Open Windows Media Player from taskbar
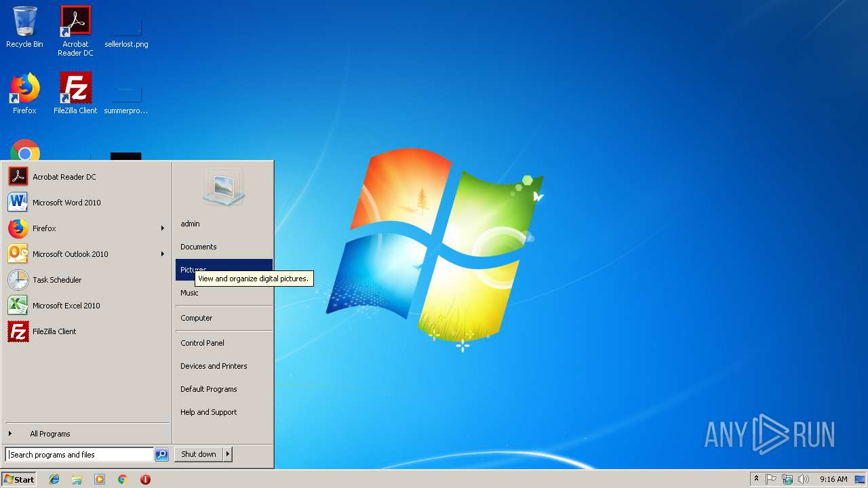The image size is (868, 488). [100, 479]
